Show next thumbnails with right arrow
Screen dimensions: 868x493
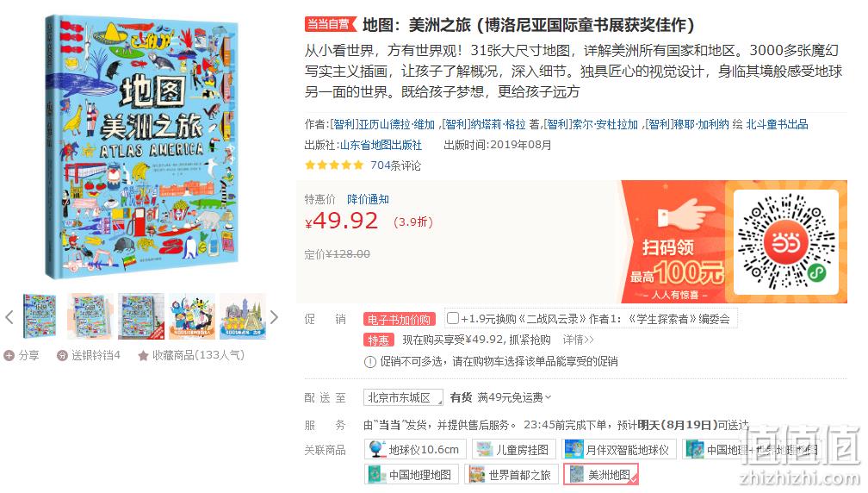[x=274, y=317]
